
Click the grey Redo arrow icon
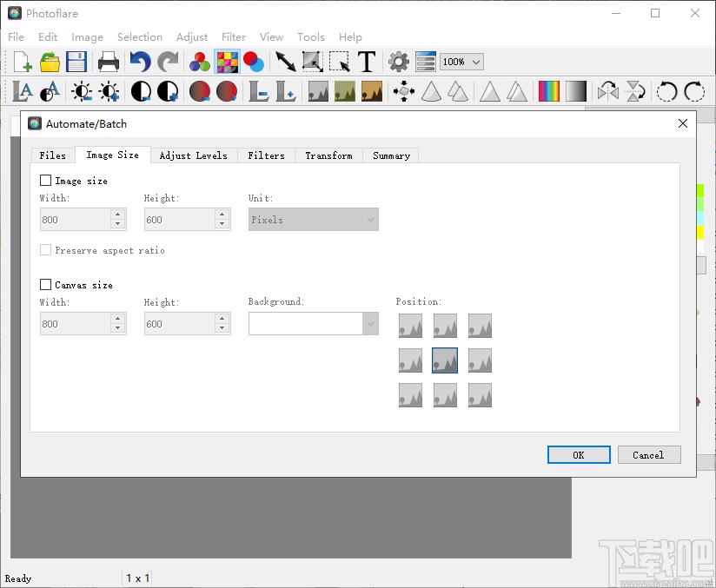pyautogui.click(x=168, y=62)
